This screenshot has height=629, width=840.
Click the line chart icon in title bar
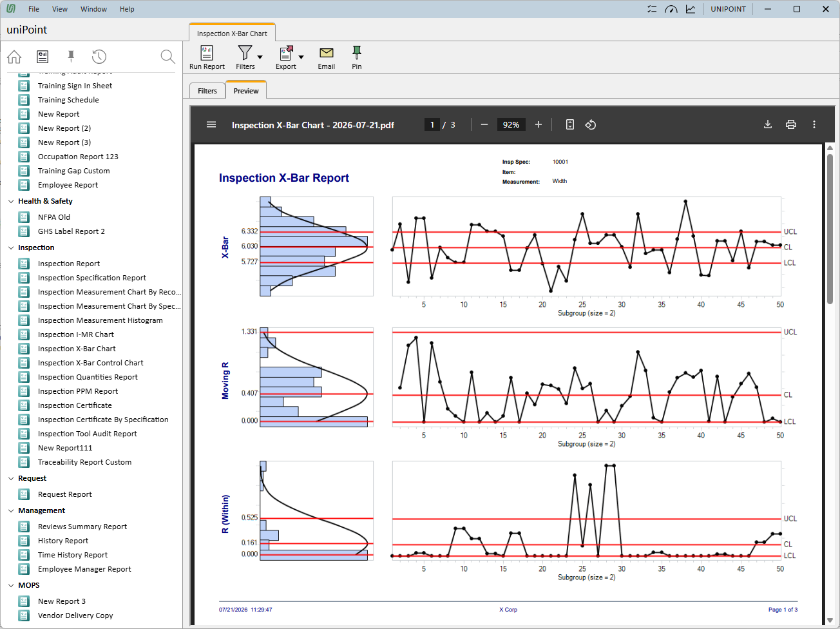coord(691,9)
